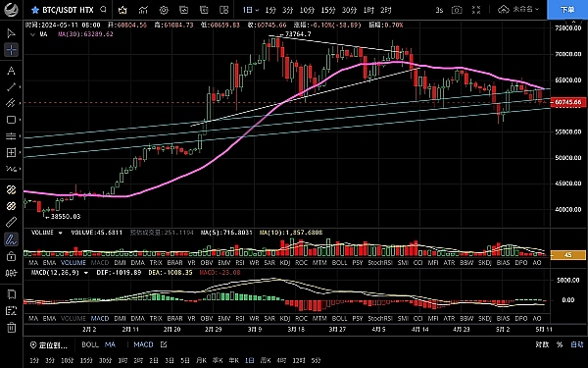Enter fullscreen chart mode
Viewport: 588px width, 368px height.
[476, 10]
